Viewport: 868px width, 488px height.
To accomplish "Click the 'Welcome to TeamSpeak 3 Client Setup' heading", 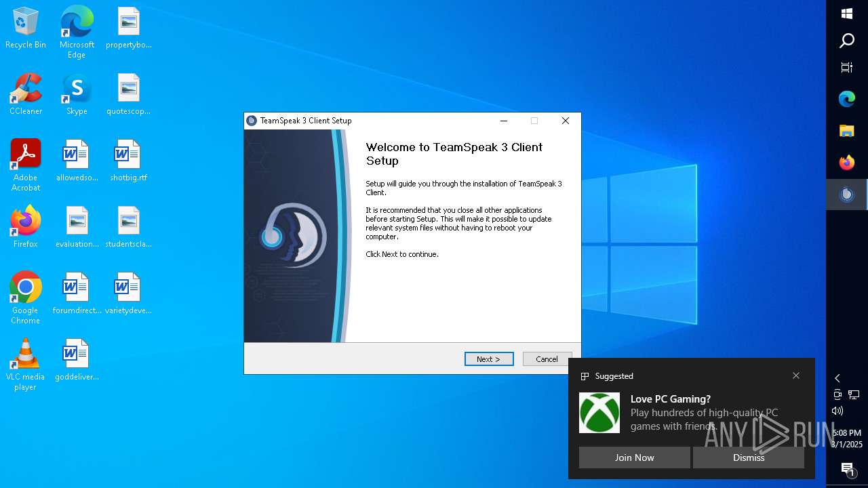I will point(454,154).
